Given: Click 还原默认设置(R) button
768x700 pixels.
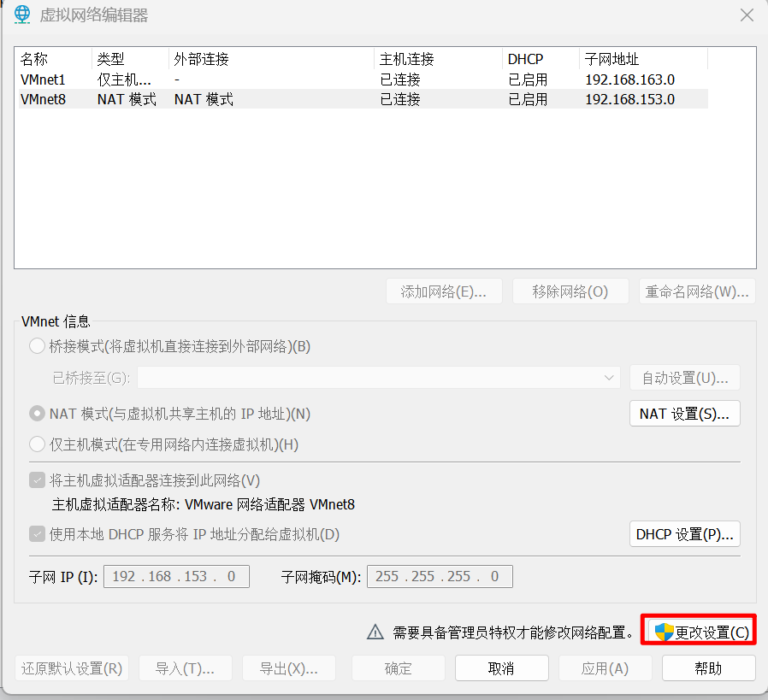Looking at the screenshot, I should (72, 668).
